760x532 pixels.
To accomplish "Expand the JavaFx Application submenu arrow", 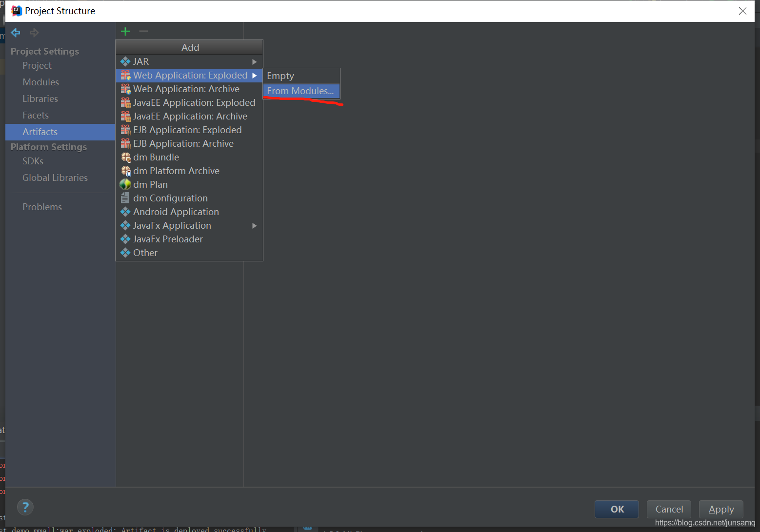I will (254, 226).
